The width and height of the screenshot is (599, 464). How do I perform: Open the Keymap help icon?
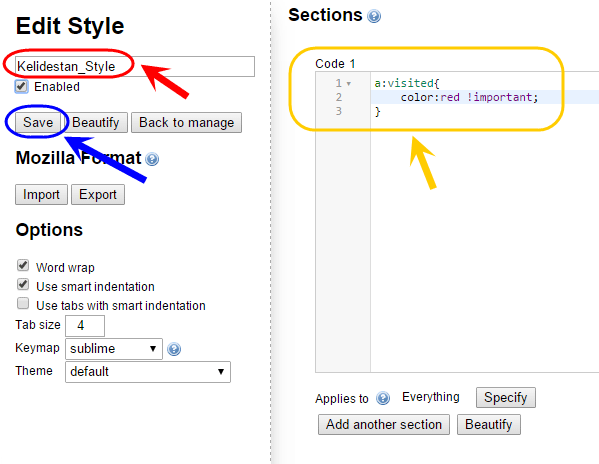(x=174, y=349)
